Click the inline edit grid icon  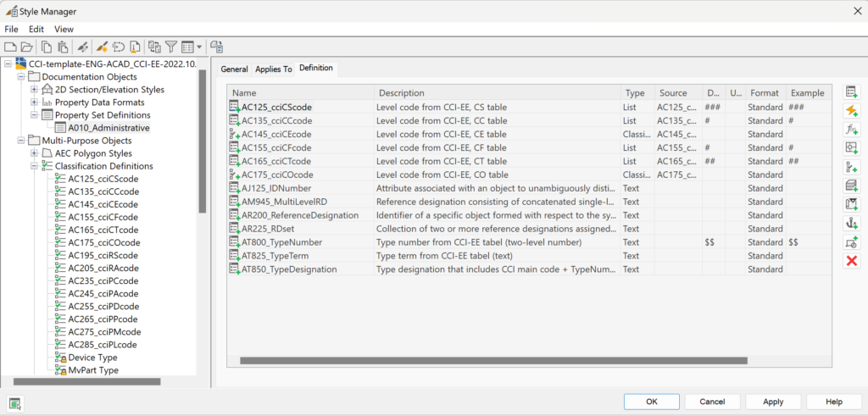pyautogui.click(x=187, y=47)
